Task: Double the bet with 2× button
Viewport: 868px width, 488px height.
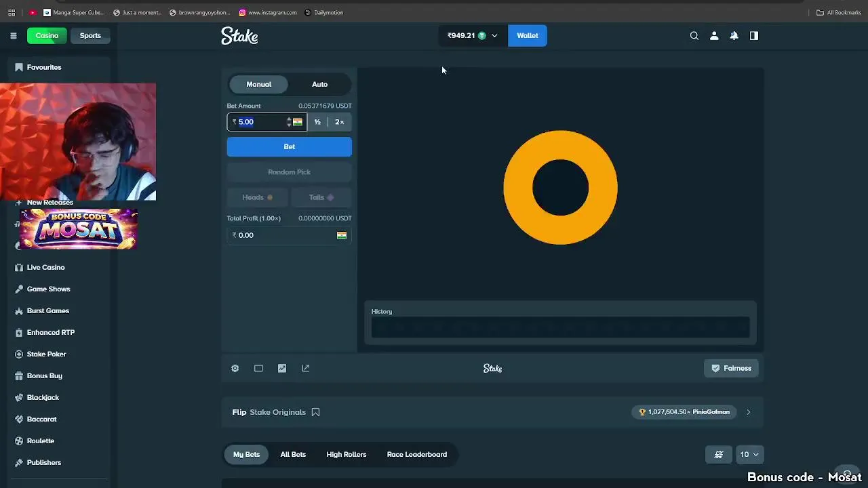Action: coord(340,122)
